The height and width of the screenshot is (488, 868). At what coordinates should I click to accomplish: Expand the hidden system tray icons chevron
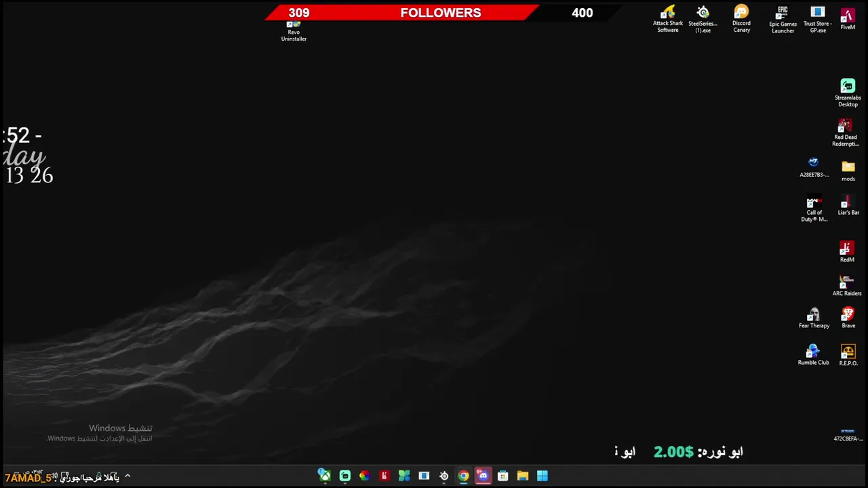click(x=127, y=476)
